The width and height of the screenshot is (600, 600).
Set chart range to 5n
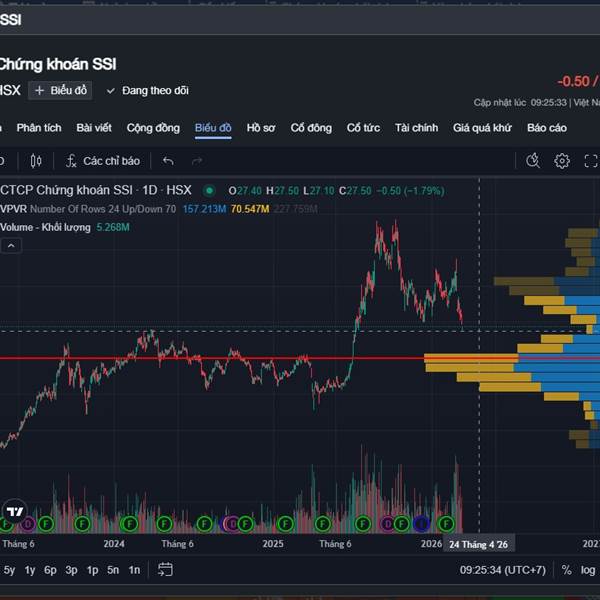click(x=113, y=570)
